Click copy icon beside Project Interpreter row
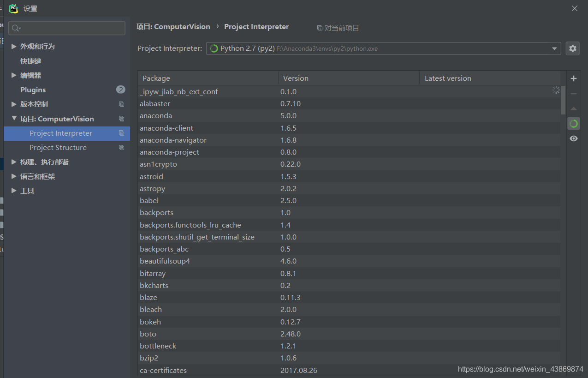This screenshot has height=378, width=588. [121, 133]
